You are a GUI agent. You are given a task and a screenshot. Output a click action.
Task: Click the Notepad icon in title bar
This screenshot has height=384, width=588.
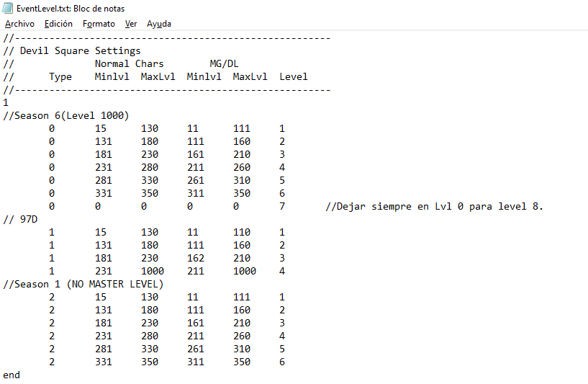8,9
